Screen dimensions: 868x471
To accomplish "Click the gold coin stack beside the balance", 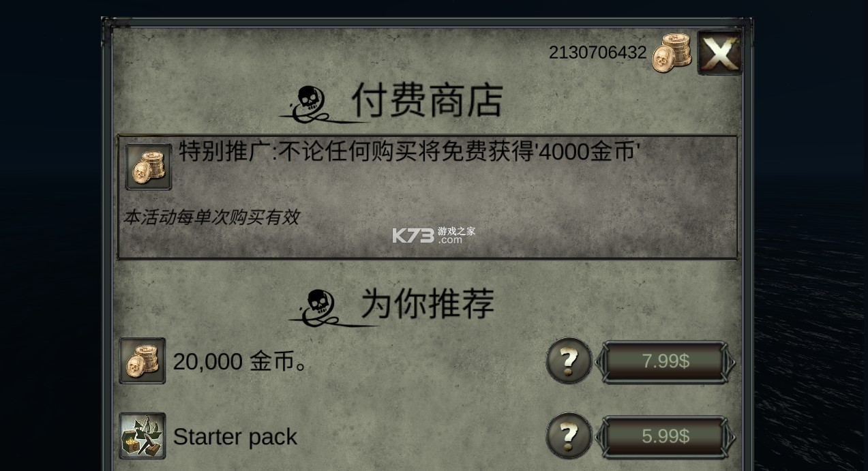I will click(x=672, y=53).
